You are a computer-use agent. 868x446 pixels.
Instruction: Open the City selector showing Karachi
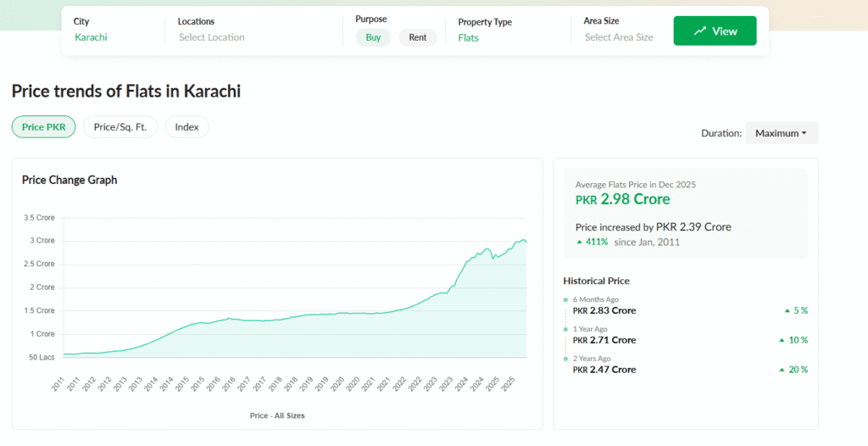pyautogui.click(x=91, y=37)
